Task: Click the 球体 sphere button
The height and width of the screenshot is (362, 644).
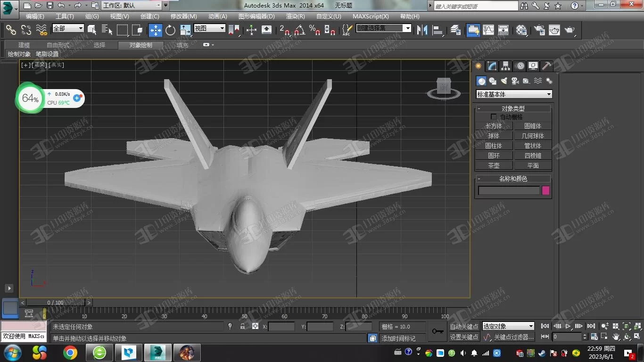Action: [x=494, y=136]
